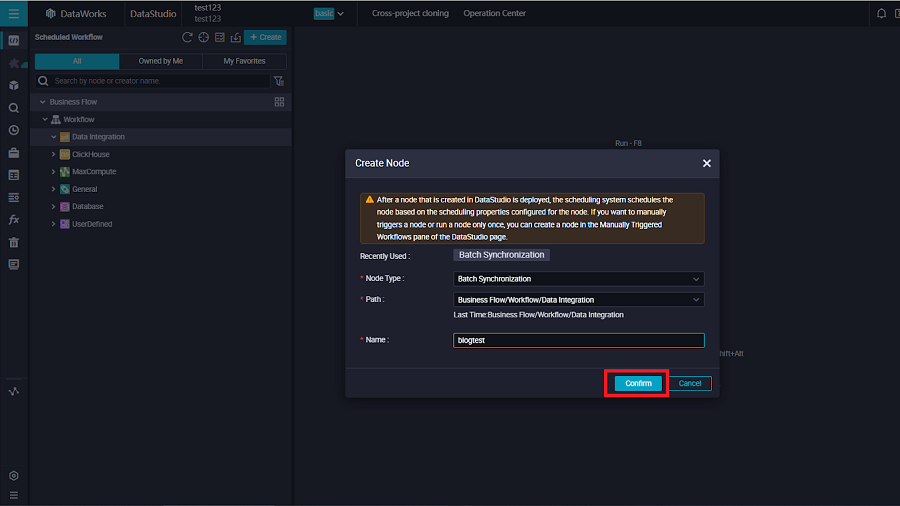Click the locate target icon in workflow toolbar
The image size is (900, 506).
click(203, 38)
